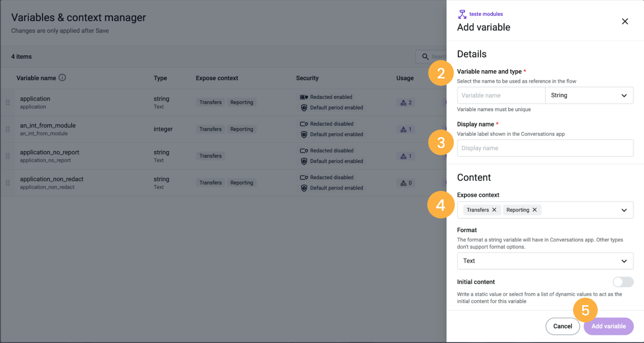Select the application_non_redact variable name

coord(52,179)
